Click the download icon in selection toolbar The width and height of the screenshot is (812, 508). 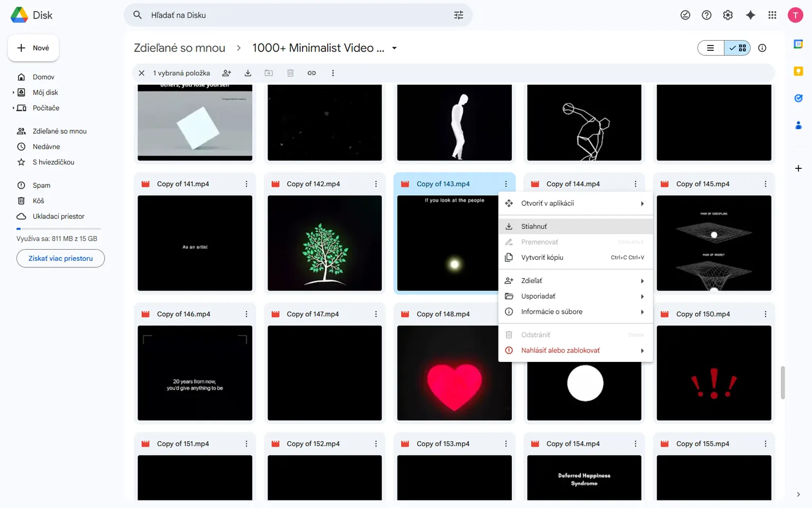coord(248,73)
